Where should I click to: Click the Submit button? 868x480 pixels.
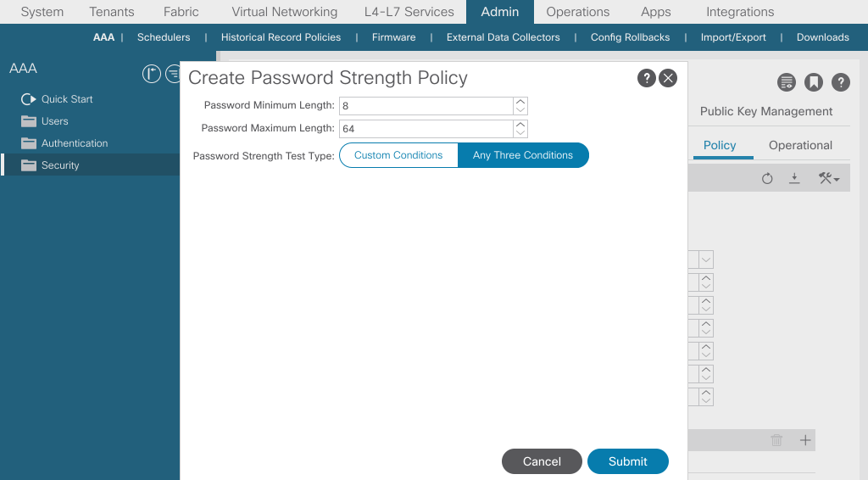[x=628, y=461]
